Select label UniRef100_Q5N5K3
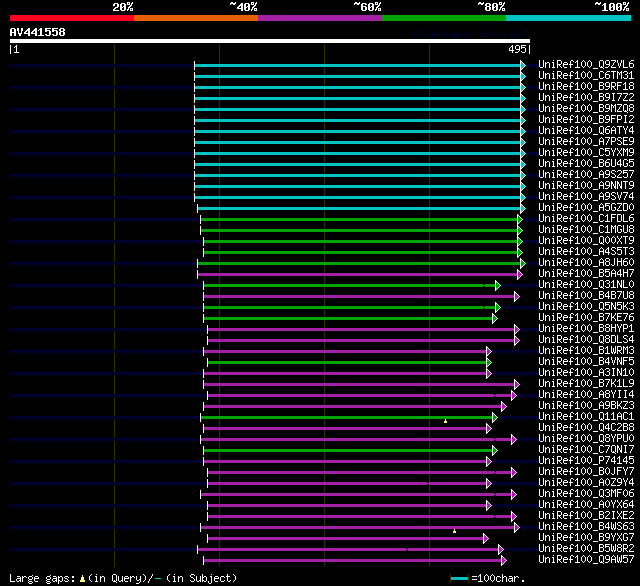640x586 pixels. (586, 307)
